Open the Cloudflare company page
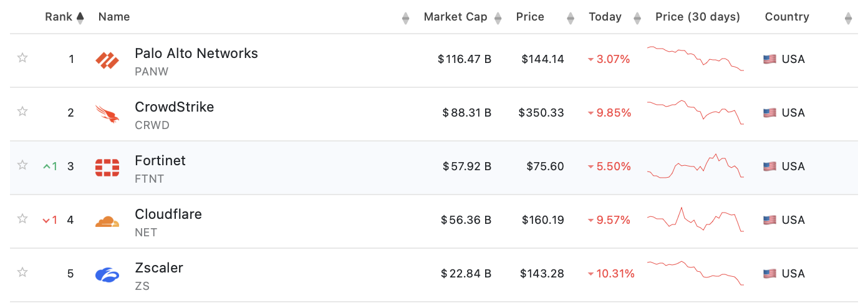The width and height of the screenshot is (868, 308). pos(168,214)
